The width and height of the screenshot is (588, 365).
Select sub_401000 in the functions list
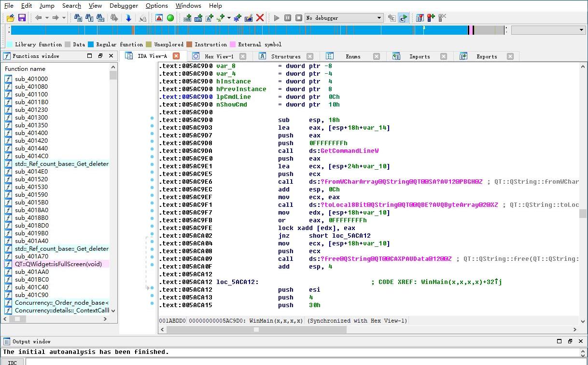click(x=31, y=79)
